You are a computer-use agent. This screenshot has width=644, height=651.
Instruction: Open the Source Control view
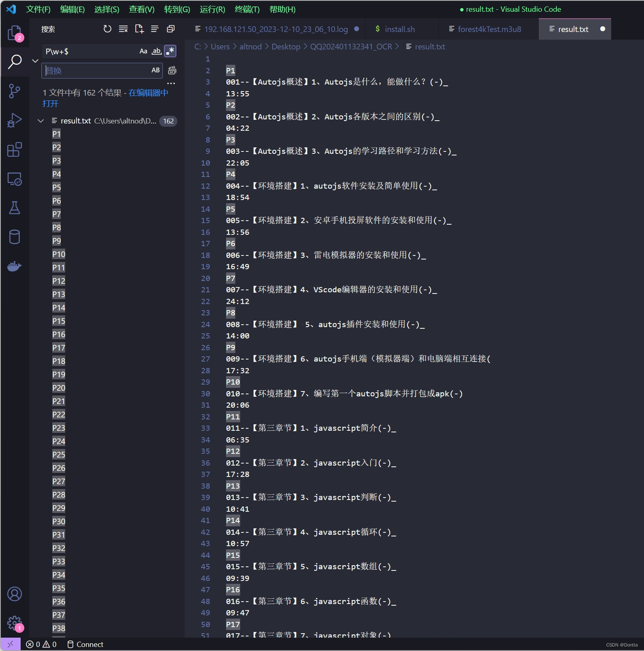[15, 91]
